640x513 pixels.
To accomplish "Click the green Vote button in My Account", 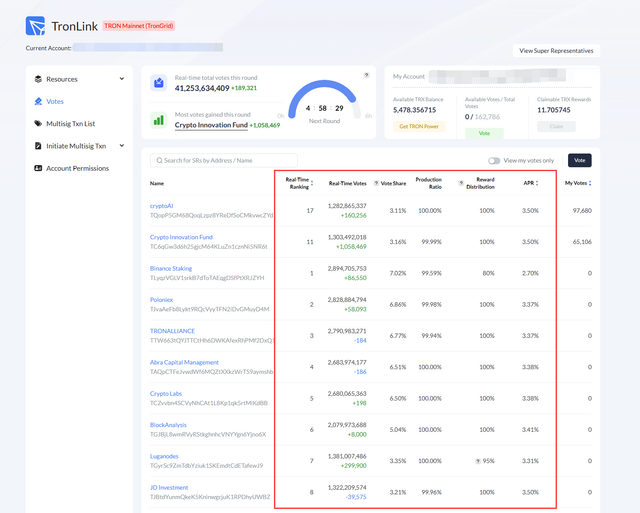I will click(484, 133).
